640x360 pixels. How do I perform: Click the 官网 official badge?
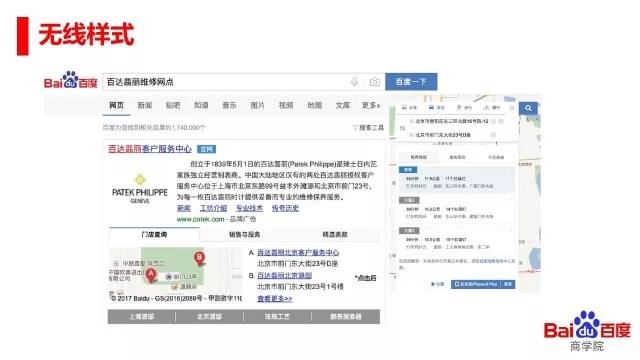pos(207,149)
